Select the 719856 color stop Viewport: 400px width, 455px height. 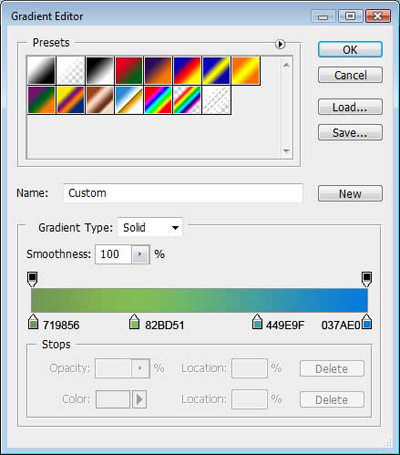point(33,322)
